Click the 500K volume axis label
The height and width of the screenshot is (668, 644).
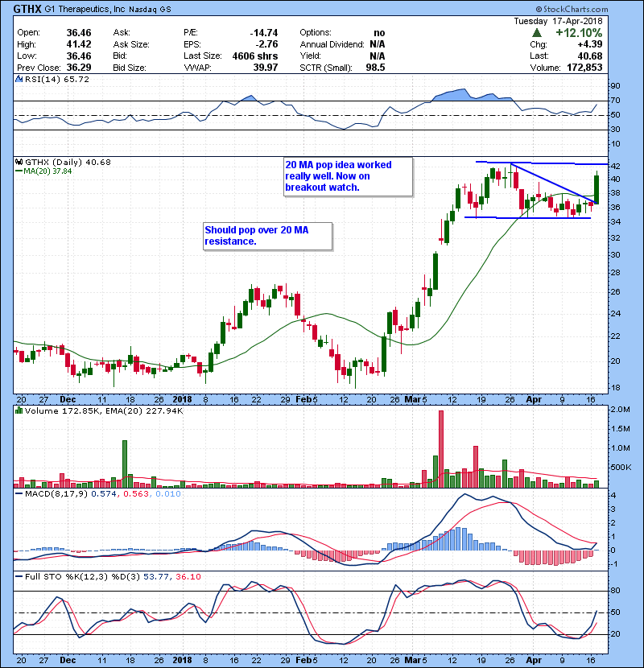tap(621, 468)
